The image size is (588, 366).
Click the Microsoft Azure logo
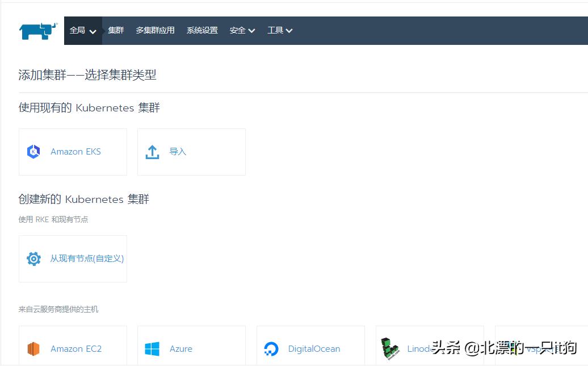coord(152,348)
